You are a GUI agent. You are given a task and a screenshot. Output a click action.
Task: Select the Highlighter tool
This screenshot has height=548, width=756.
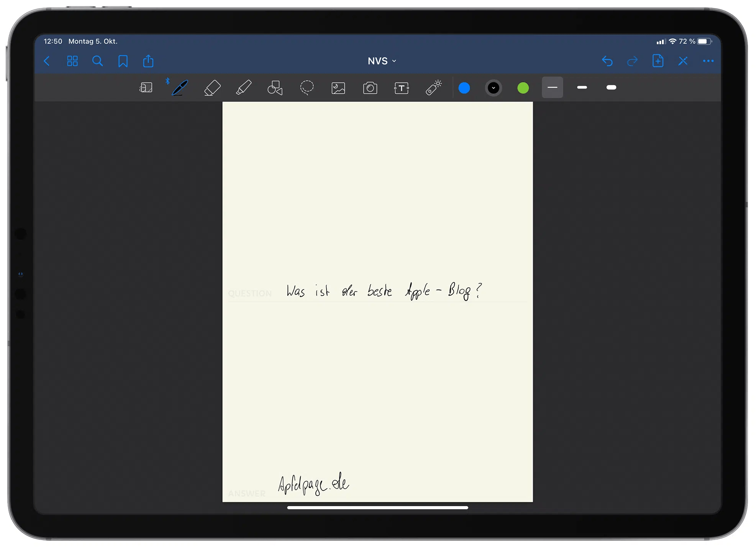pos(244,88)
